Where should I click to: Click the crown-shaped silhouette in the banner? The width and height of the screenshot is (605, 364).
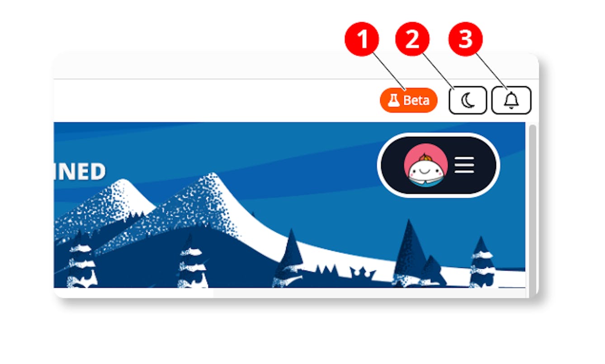click(x=363, y=272)
